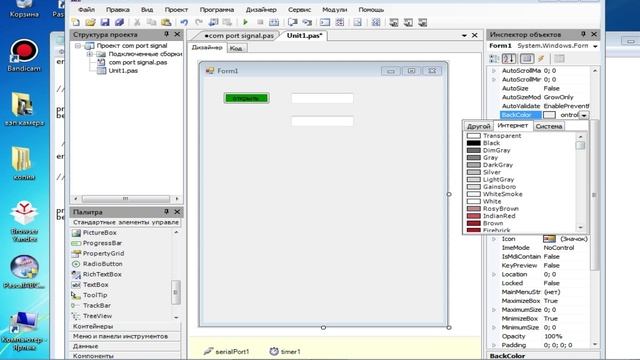Select the Opacity property row
Viewport: 640px width, 360px height.
point(540,336)
